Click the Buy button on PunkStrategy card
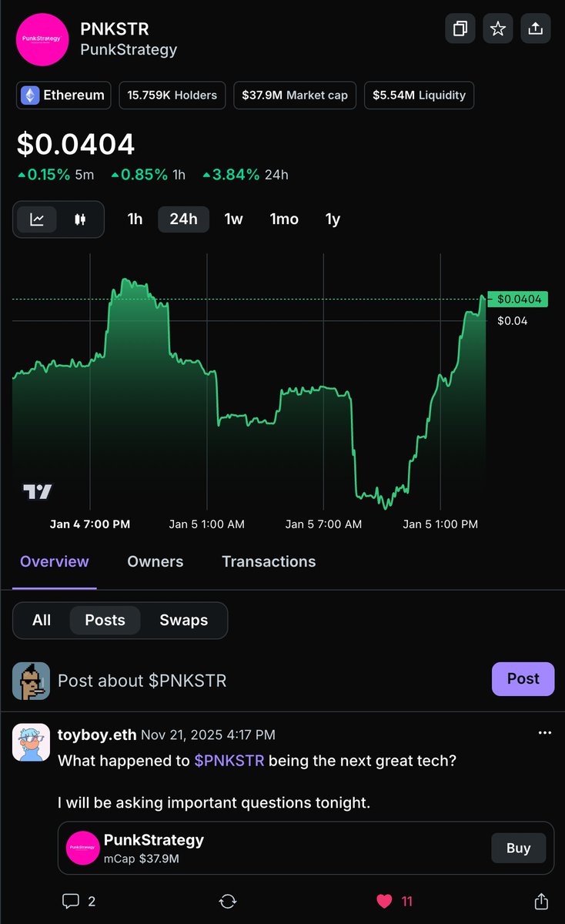Image resolution: width=565 pixels, height=924 pixels. (518, 848)
